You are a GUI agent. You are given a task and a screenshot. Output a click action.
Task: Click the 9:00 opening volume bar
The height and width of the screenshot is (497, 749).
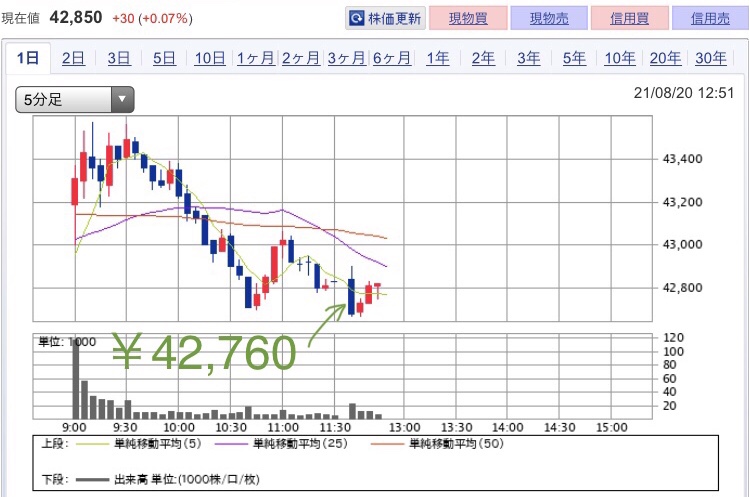coord(75,380)
